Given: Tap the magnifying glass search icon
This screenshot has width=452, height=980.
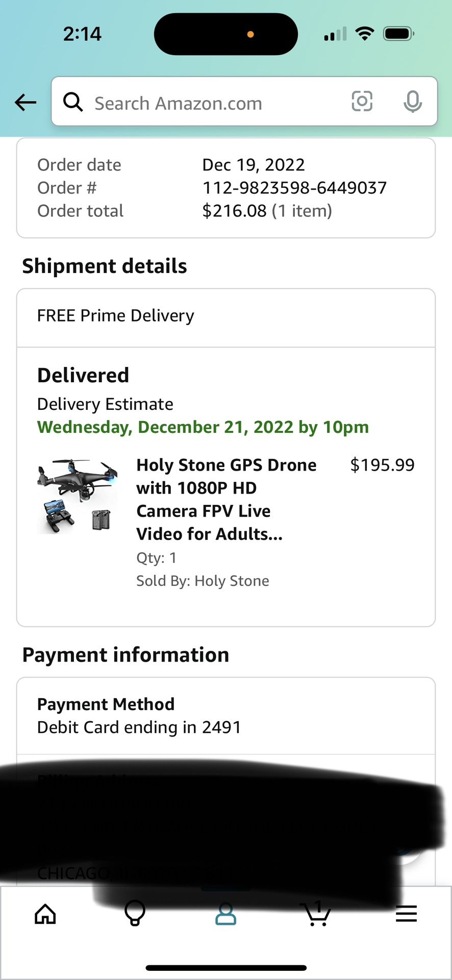Looking at the screenshot, I should 73,102.
